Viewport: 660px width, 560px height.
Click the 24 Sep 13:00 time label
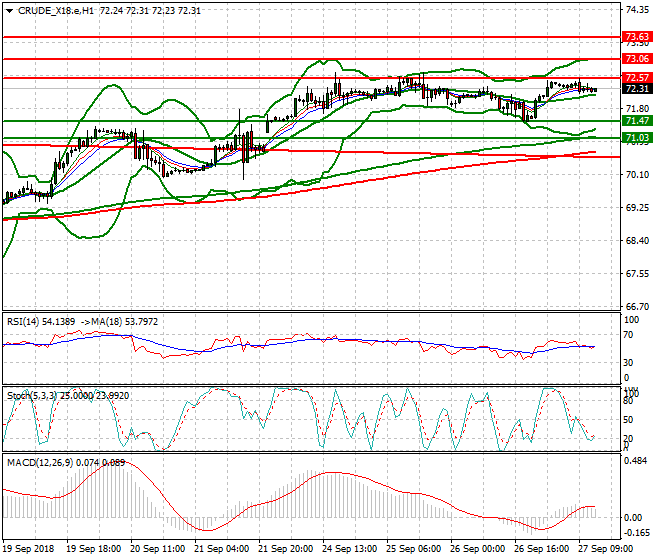(349, 549)
